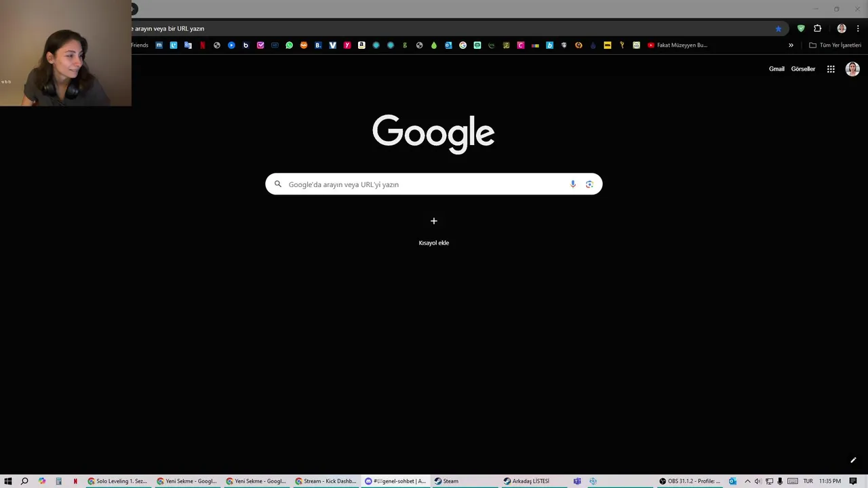Open the Outlook bookmark

tap(448, 45)
